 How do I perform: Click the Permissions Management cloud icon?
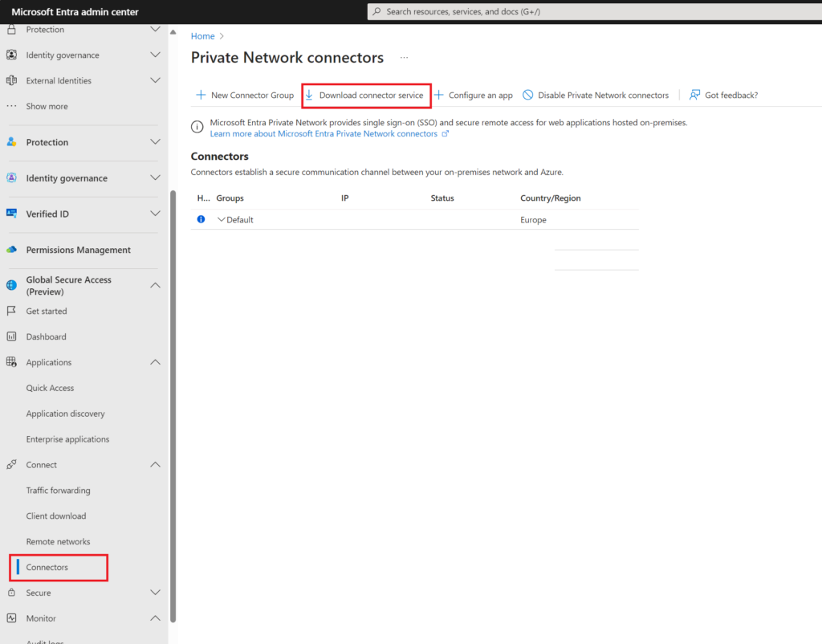[x=11, y=250]
